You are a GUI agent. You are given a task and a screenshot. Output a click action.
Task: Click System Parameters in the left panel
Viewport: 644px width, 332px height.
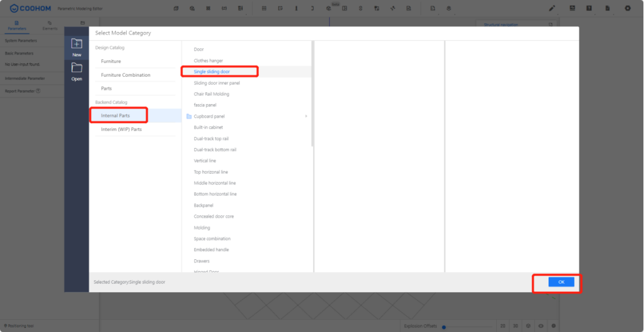pos(21,41)
